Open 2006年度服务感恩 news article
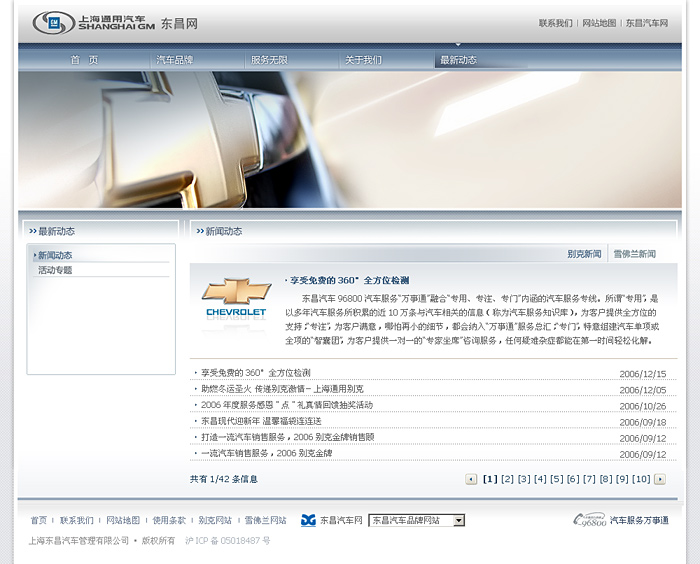The height and width of the screenshot is (564, 700). tap(287, 405)
